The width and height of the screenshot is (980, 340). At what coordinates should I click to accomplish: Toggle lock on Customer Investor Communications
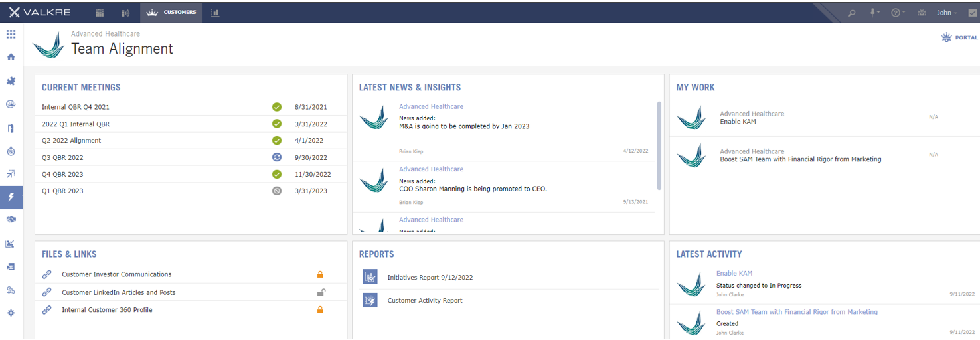(320, 274)
